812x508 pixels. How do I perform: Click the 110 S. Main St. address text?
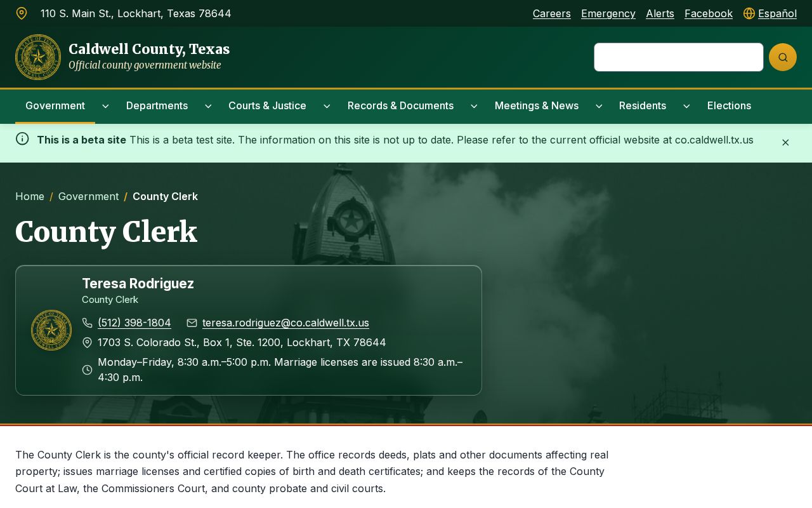136,13
